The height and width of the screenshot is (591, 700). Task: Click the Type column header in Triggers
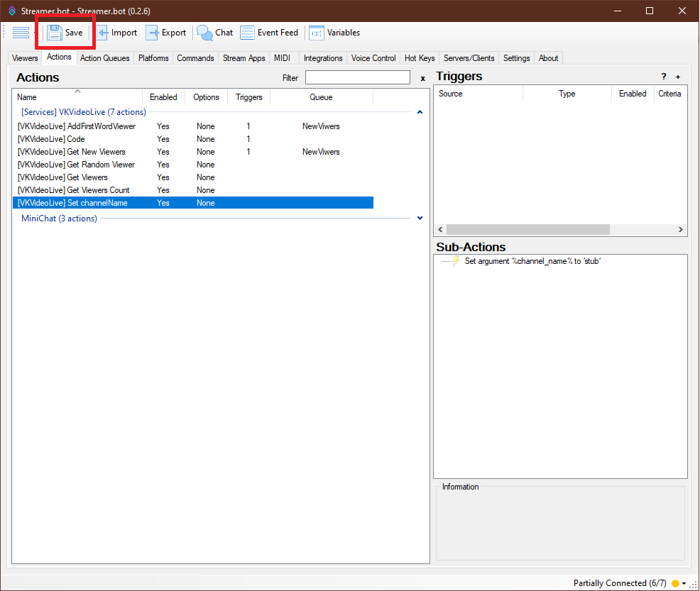click(x=567, y=94)
